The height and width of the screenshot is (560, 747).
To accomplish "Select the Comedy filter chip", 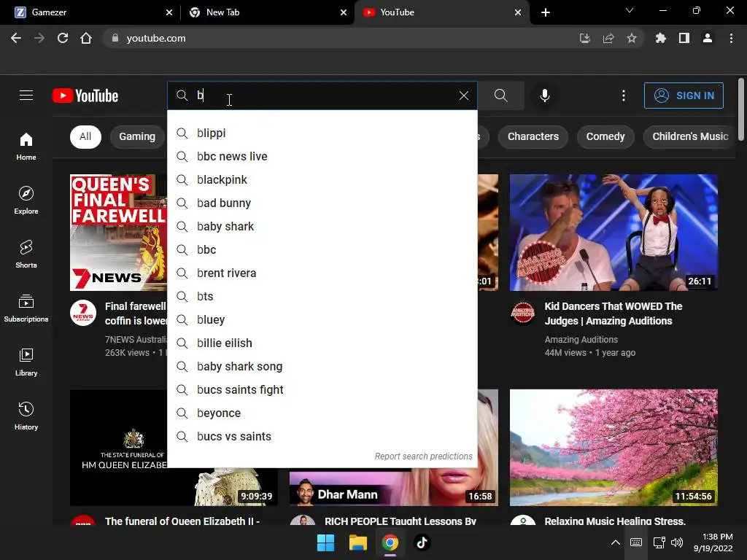I will [605, 136].
